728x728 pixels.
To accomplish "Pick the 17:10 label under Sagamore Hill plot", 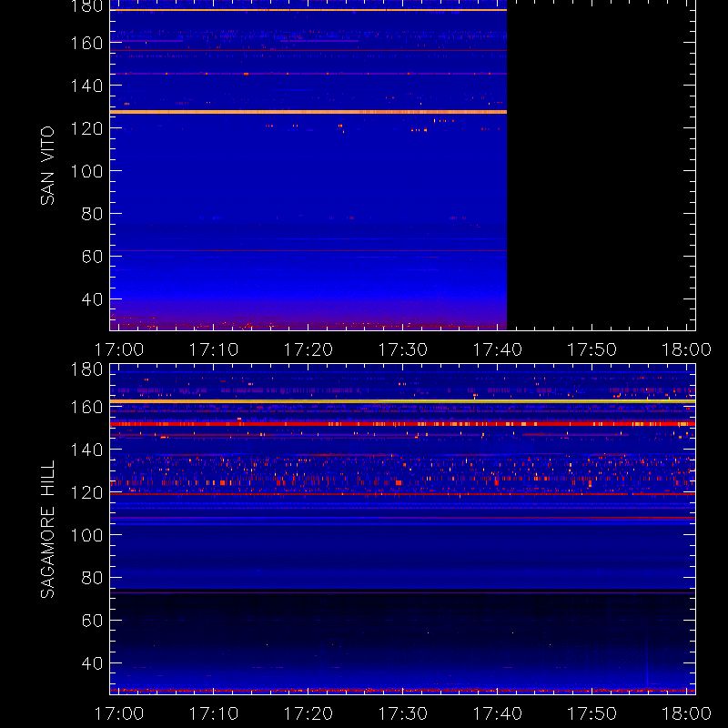I will coord(214,713).
